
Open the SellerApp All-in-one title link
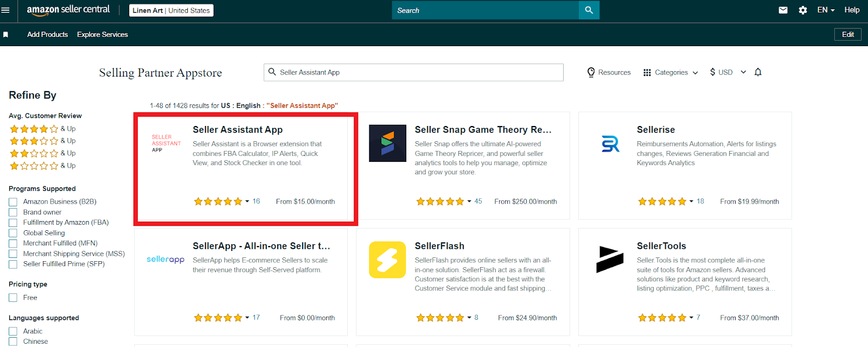coord(261,246)
